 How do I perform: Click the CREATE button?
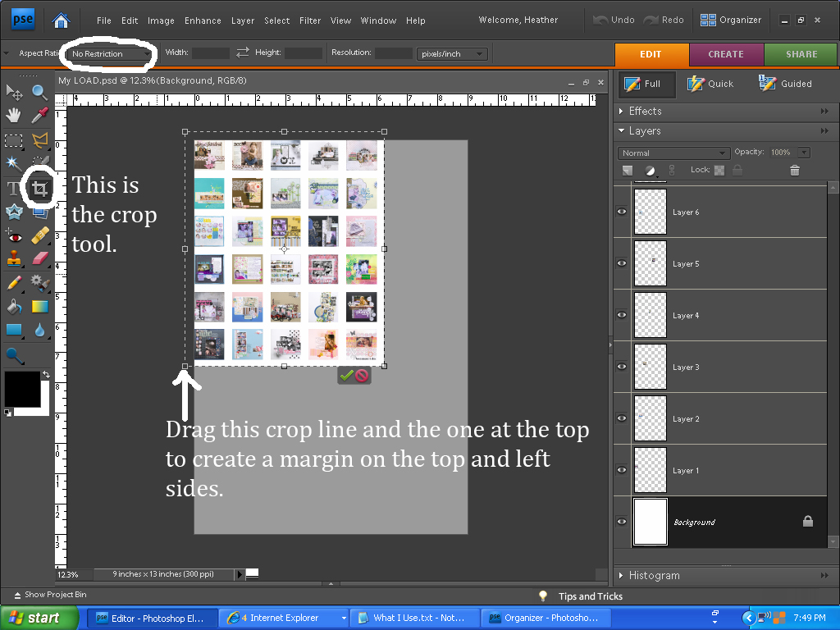pos(726,54)
